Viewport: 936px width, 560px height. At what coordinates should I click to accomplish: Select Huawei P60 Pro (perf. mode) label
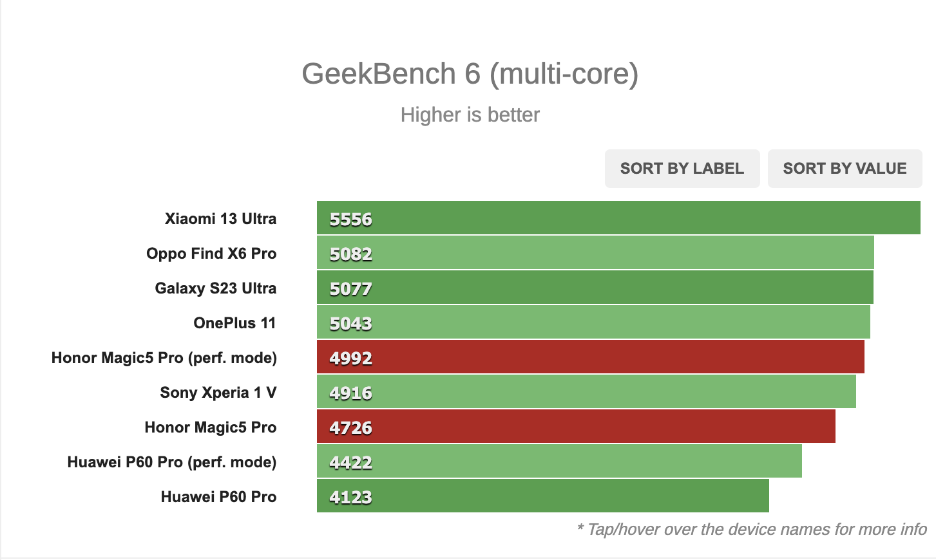pyautogui.click(x=171, y=462)
